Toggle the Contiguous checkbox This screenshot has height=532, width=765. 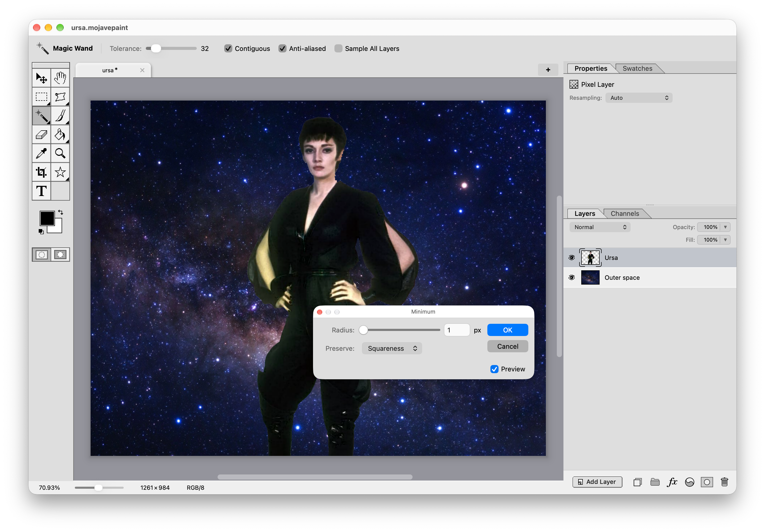pyautogui.click(x=228, y=49)
